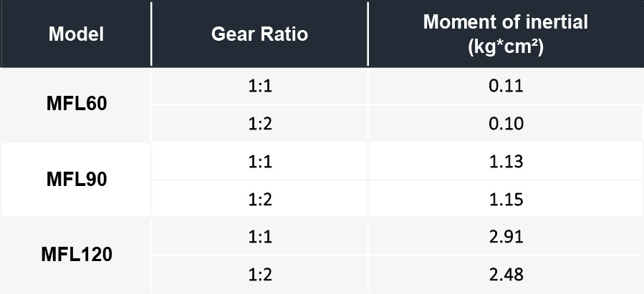Select the 0.10 inertia value
Image resolution: width=644 pixels, height=294 pixels.
click(x=506, y=124)
